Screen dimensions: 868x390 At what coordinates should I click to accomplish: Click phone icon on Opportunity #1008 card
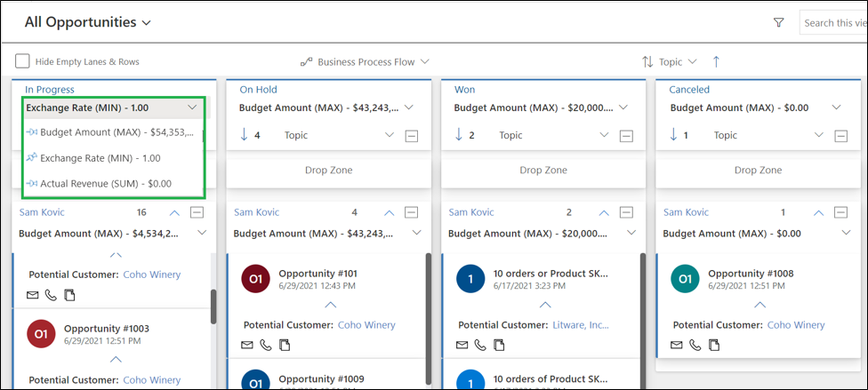[x=695, y=345]
